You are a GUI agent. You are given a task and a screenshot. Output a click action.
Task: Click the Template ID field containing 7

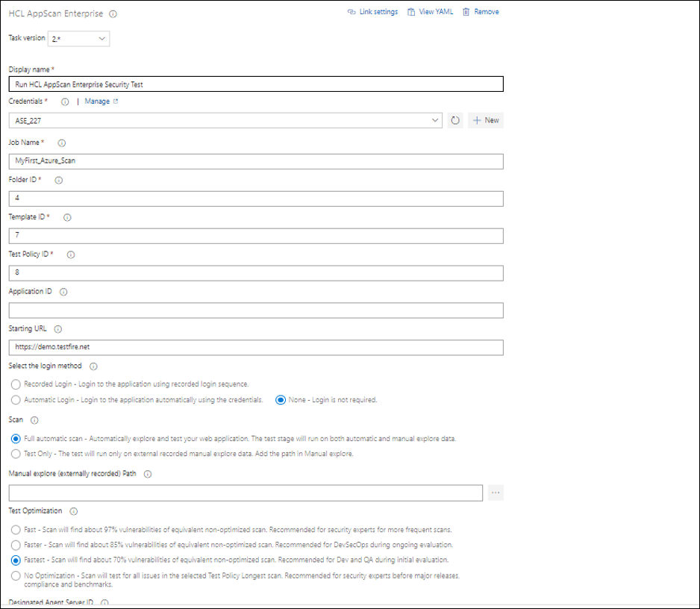[x=256, y=236]
